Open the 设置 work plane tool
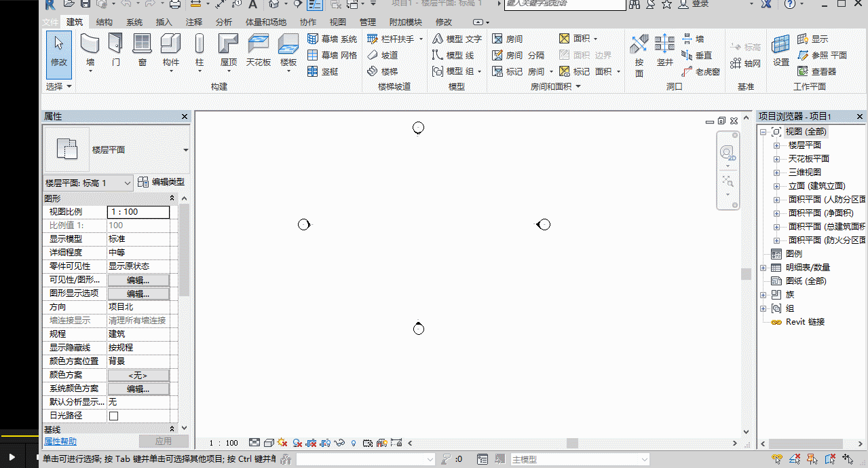Viewport: 868px width, 468px height. [x=781, y=52]
